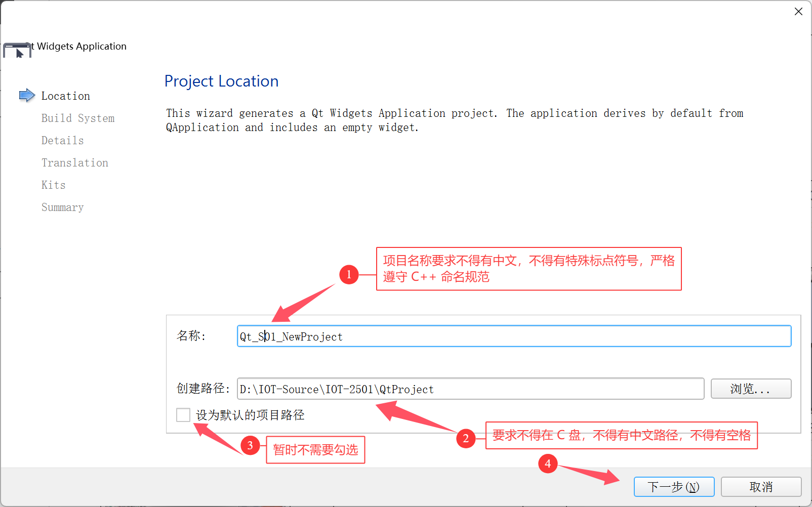This screenshot has height=507, width=812.
Task: Click the 浏览... browse button
Action: point(751,389)
